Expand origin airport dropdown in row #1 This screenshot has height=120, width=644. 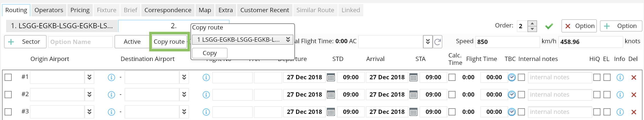coord(89,77)
